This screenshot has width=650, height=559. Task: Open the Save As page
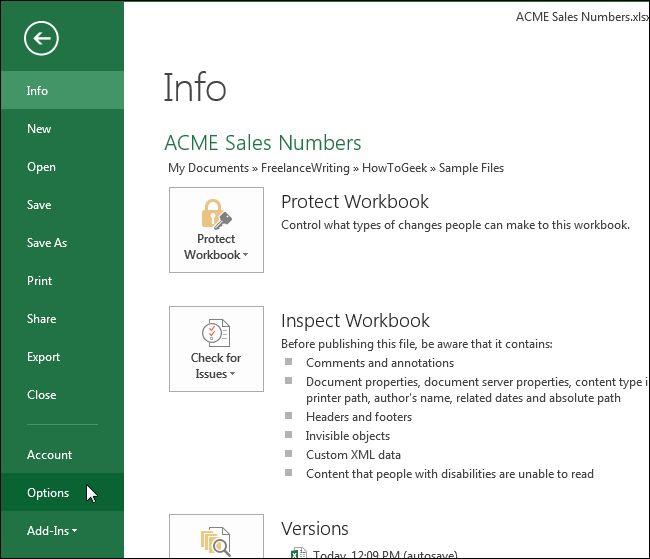click(47, 243)
